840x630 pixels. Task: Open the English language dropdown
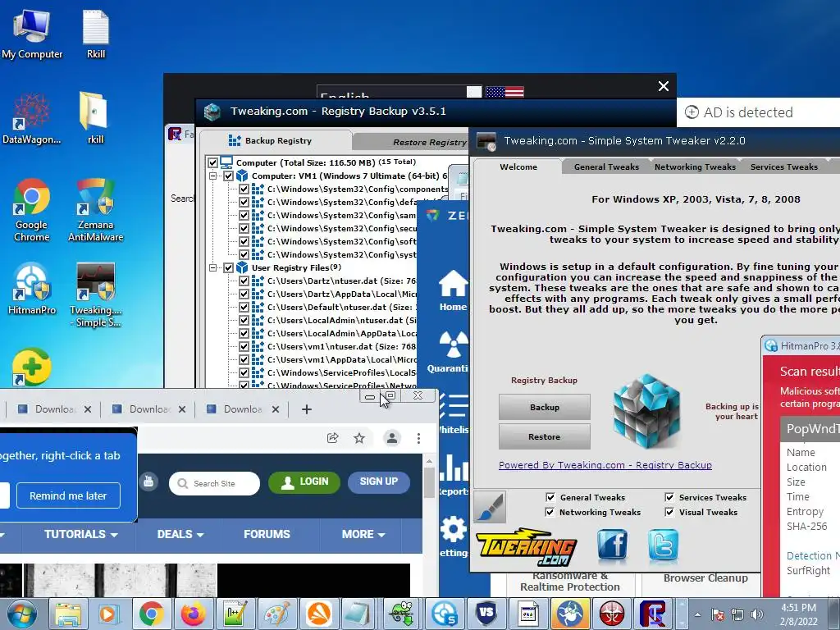399,92
